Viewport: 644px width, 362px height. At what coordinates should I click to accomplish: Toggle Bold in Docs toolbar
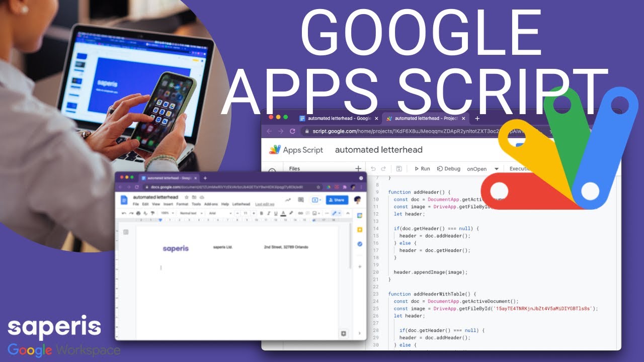click(x=262, y=213)
